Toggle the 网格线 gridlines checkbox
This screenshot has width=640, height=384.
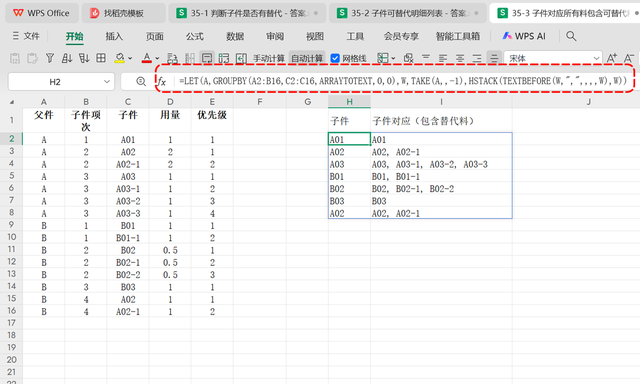(x=335, y=58)
